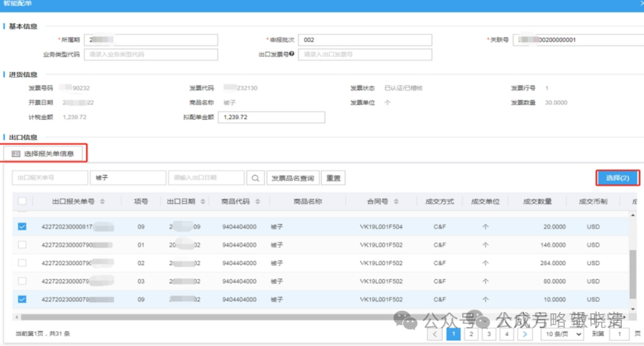This screenshot has height=346, width=644.
Task: Go to page 2
Action: [471, 334]
